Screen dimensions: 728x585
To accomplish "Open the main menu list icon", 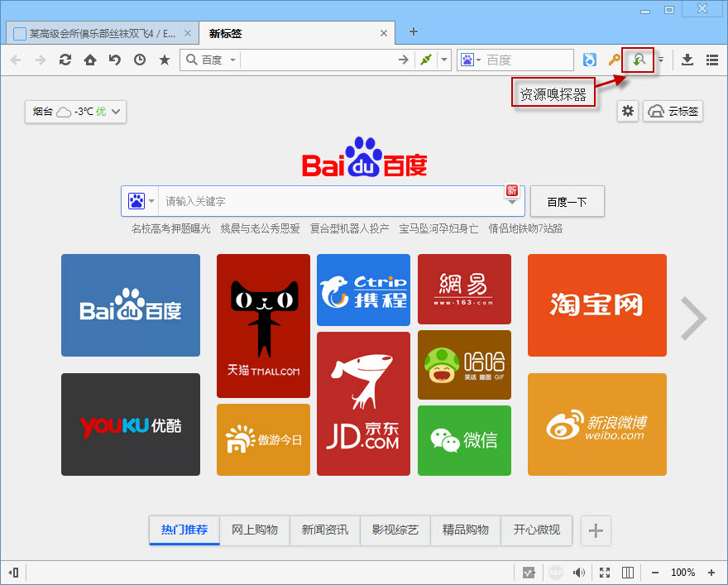I will 712,60.
